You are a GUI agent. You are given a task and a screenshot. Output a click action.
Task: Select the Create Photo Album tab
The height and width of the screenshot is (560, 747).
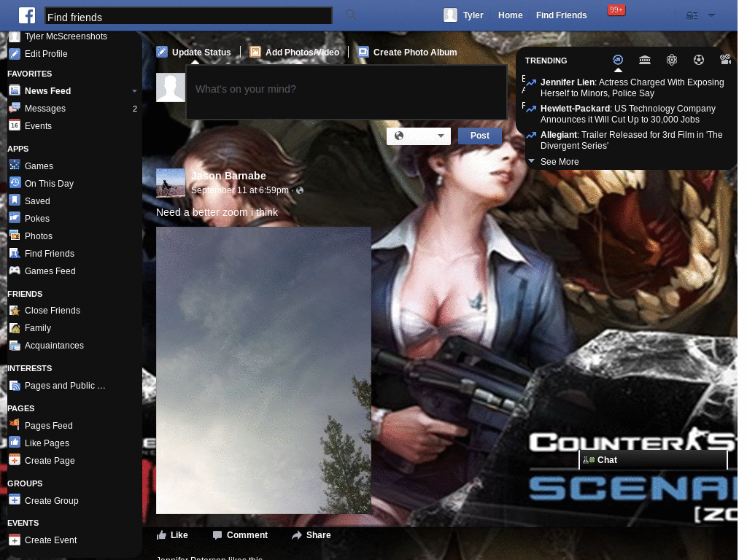coord(408,52)
